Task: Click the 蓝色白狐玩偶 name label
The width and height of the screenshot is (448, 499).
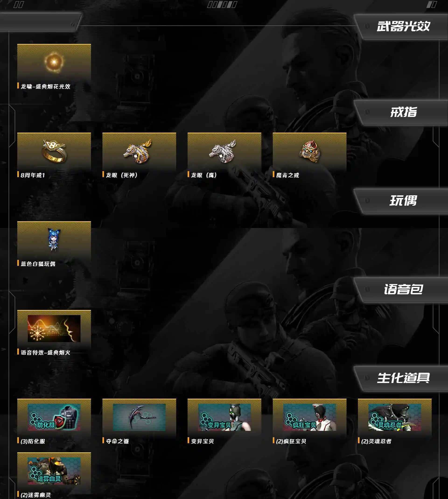Action: coord(38,264)
